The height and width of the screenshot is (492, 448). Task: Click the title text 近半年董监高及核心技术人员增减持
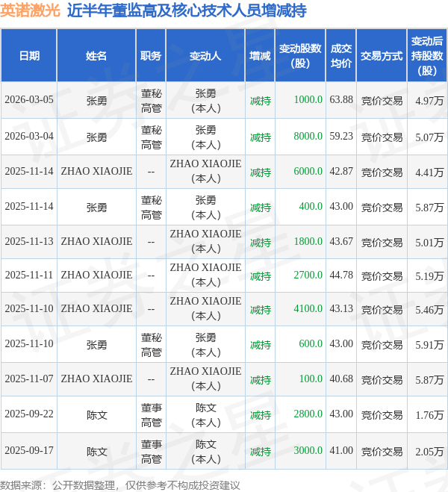click(x=187, y=10)
